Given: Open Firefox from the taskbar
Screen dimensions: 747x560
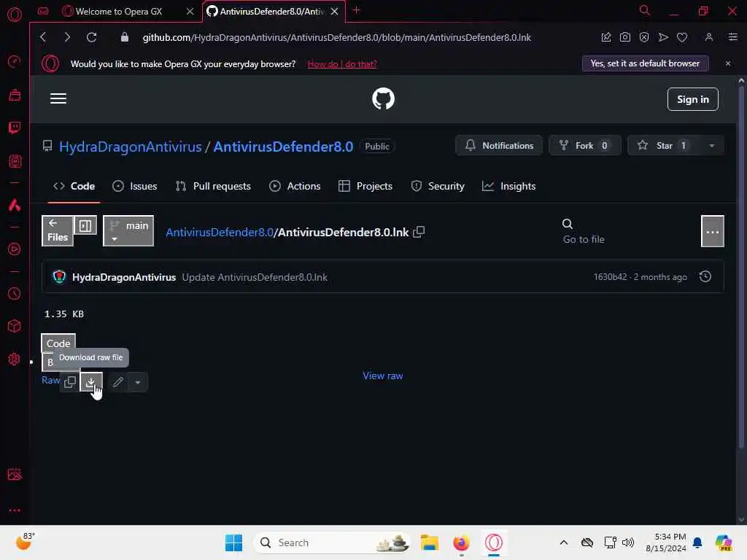Looking at the screenshot, I should (x=461, y=542).
